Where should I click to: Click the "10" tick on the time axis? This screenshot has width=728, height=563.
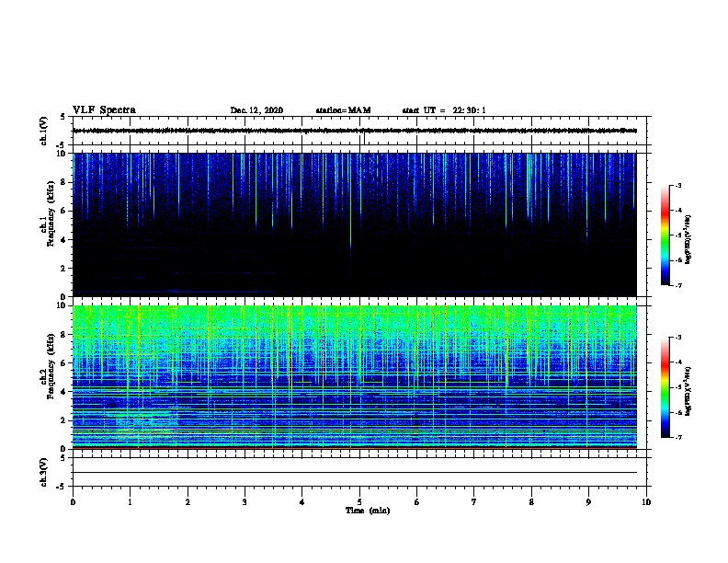point(646,501)
